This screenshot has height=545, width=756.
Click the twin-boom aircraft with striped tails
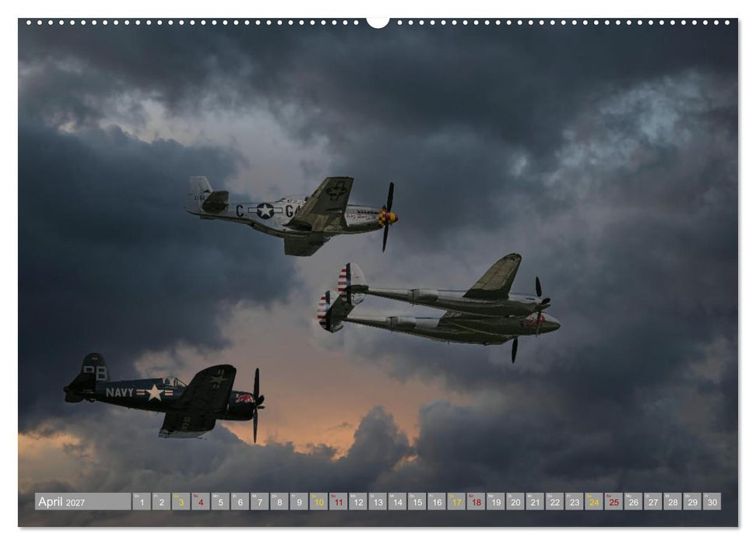click(x=439, y=308)
